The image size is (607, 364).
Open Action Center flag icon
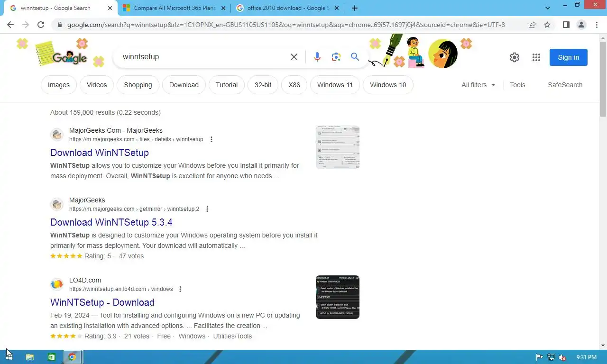(x=539, y=357)
